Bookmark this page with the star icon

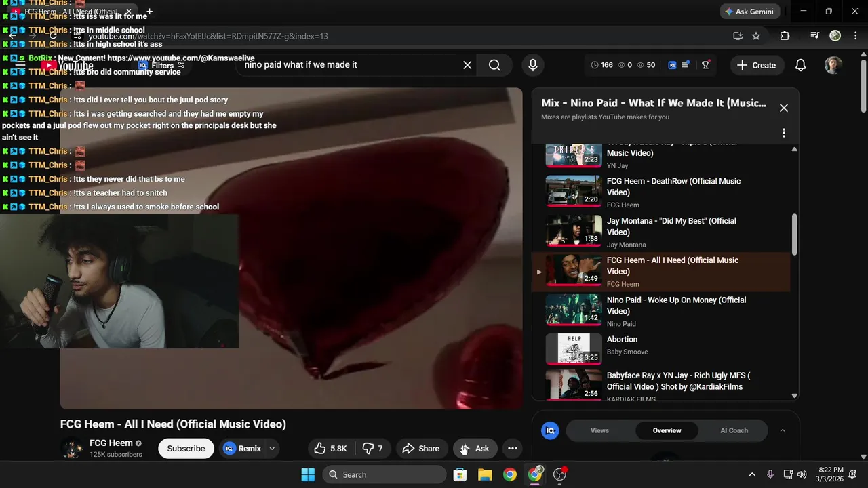756,36
